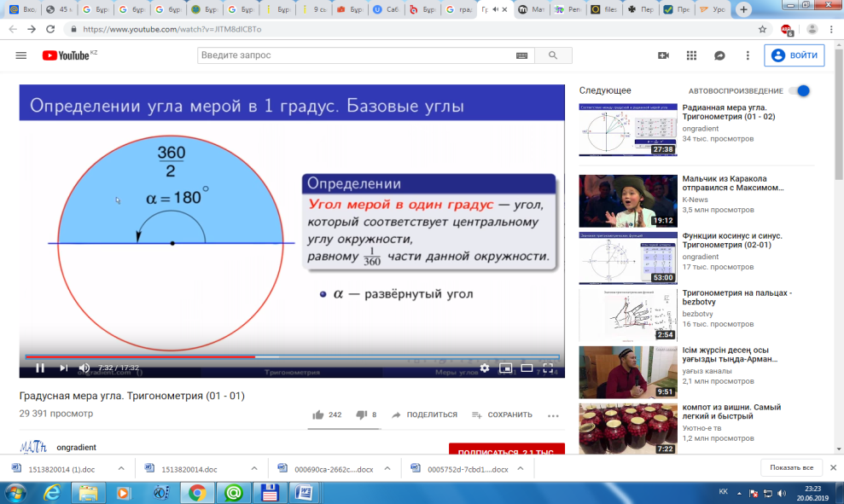This screenshot has height=504, width=844.
Task: Toggle the autoplay switch off
Action: coord(800,91)
